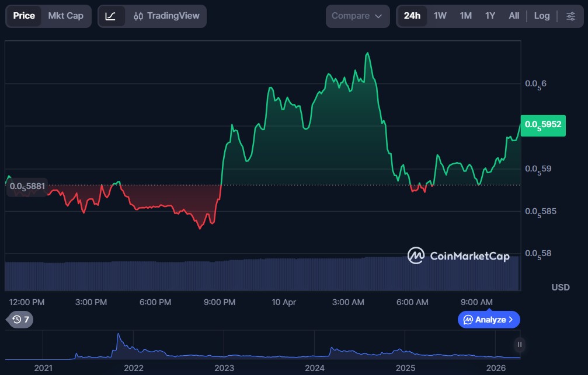Screen dimensions: 588x375
Task: Click the history events badge showing 7
Action: click(x=20, y=319)
